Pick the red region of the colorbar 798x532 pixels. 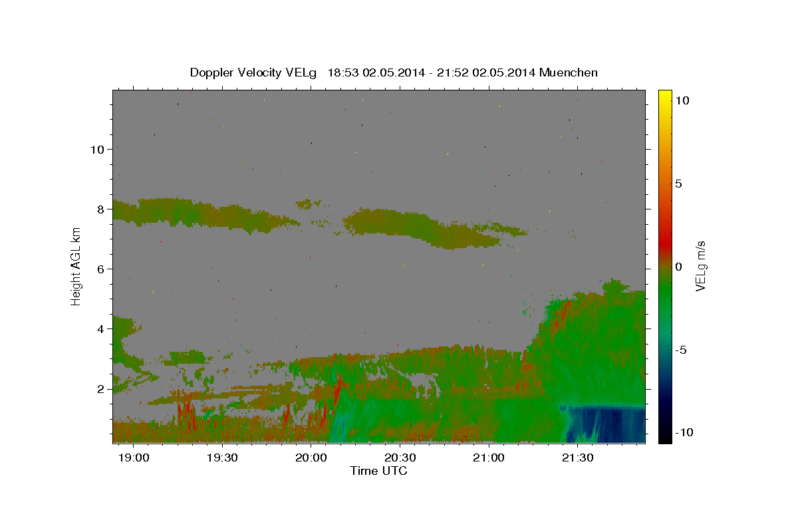[664, 245]
